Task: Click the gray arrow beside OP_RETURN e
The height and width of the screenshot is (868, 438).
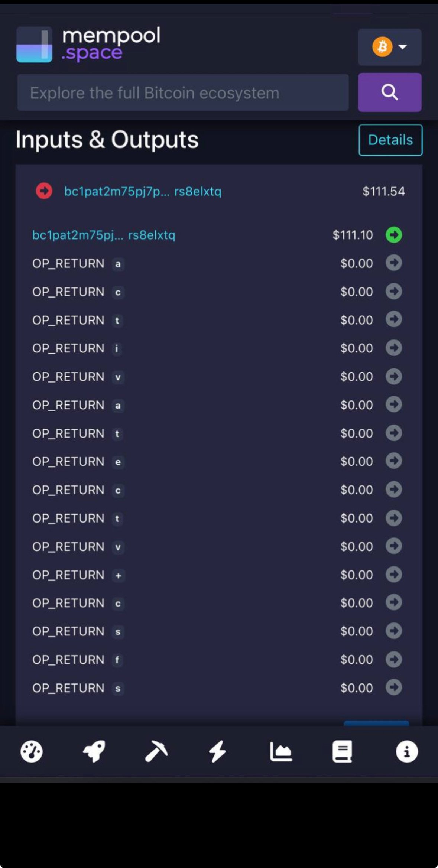Action: point(394,461)
